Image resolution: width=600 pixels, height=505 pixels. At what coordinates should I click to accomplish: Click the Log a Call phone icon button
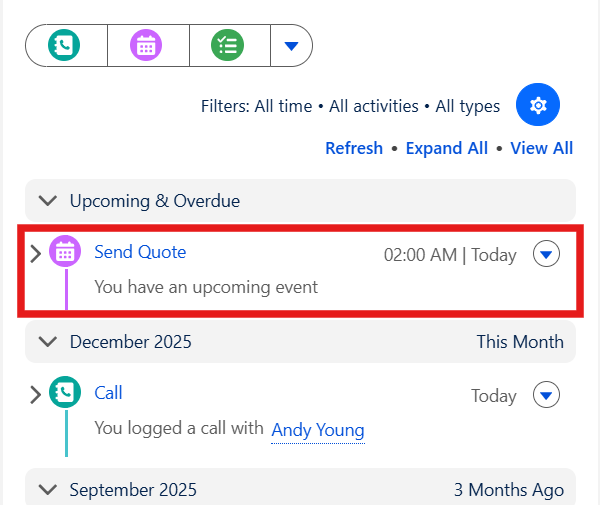click(x=64, y=45)
